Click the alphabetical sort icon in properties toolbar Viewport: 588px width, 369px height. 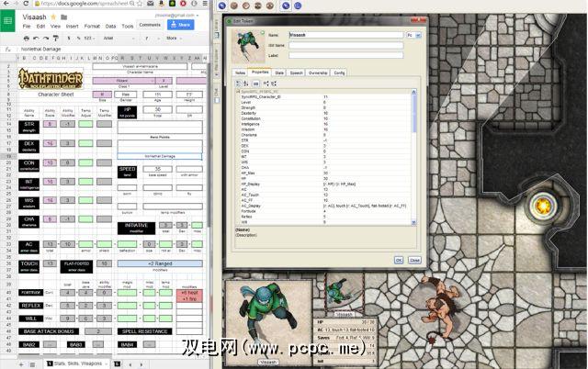[x=246, y=83]
